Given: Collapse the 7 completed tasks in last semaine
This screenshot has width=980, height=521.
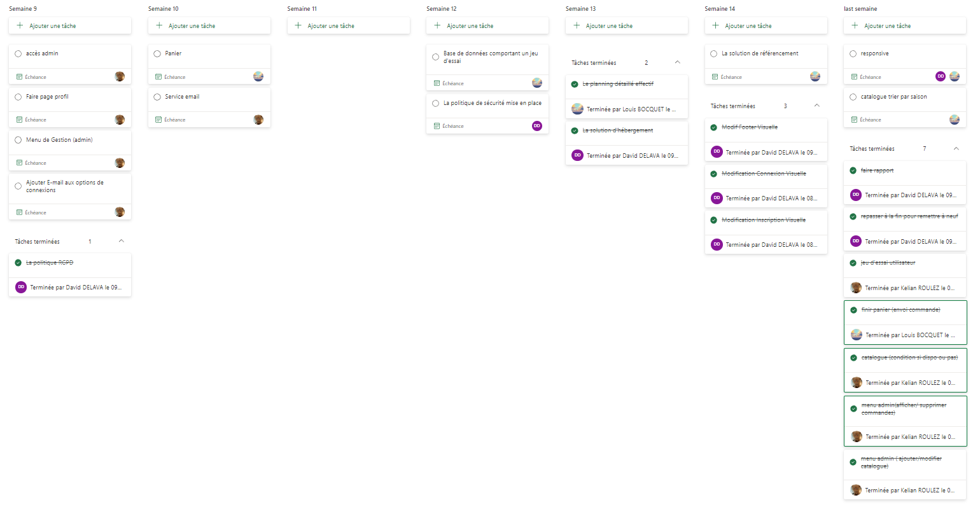Looking at the screenshot, I should coord(956,148).
